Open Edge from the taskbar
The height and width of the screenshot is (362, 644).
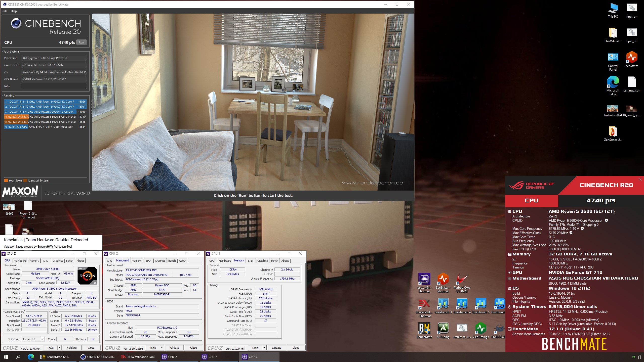[x=31, y=357]
